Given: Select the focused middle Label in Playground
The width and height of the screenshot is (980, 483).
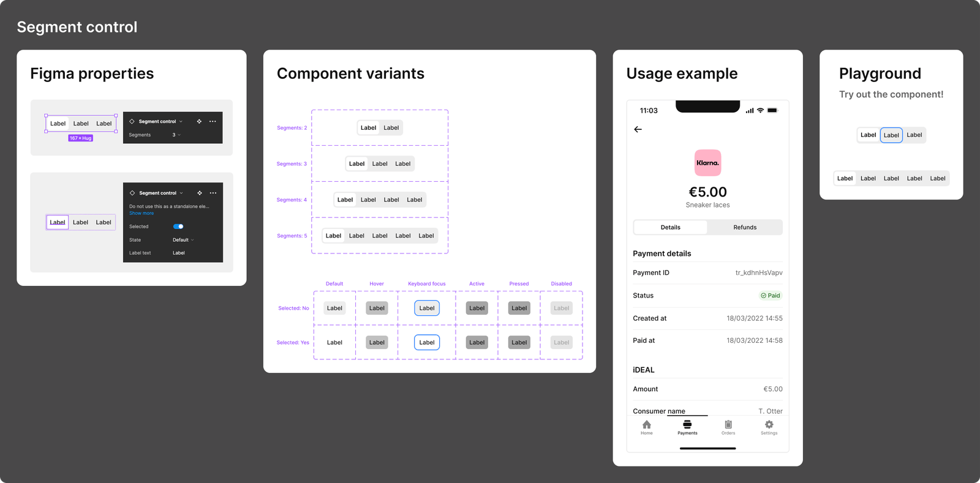Looking at the screenshot, I should click(891, 135).
